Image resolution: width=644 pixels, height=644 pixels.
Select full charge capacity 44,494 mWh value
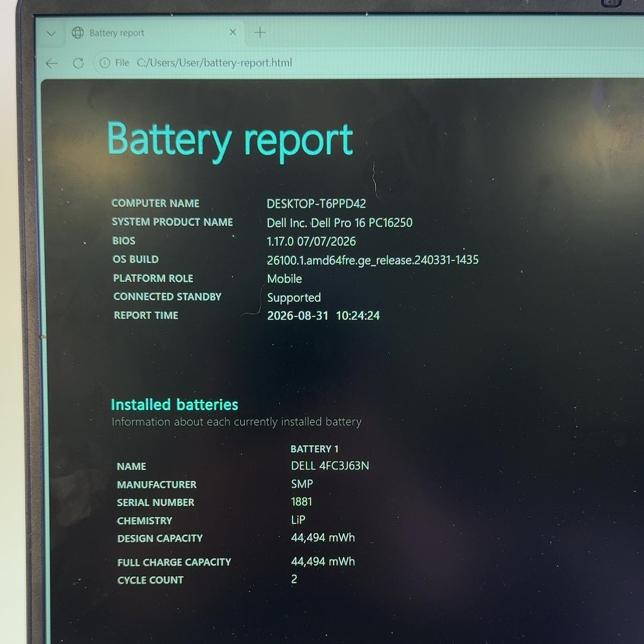pos(323,561)
